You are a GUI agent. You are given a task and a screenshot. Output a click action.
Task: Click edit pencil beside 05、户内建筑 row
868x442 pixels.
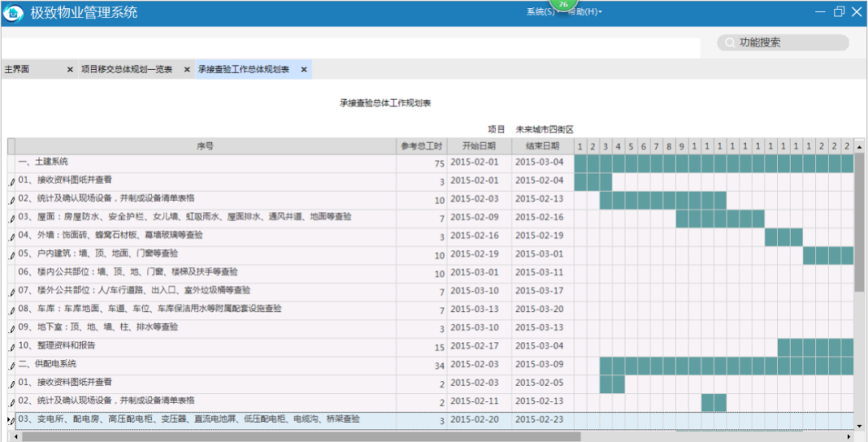tap(11, 256)
